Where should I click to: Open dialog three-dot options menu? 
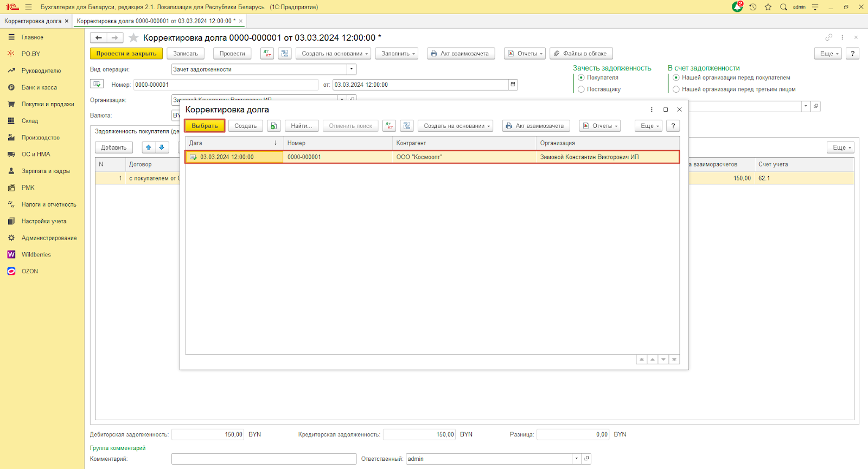pos(652,110)
